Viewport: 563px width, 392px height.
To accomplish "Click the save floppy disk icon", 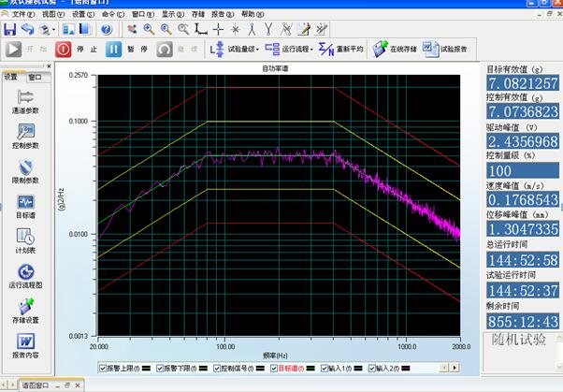I will [9, 29].
